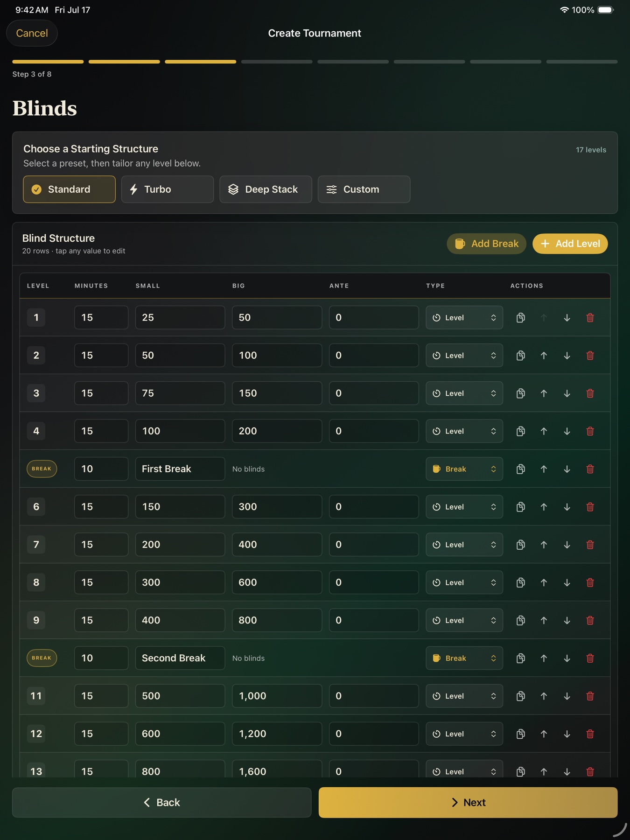Viewport: 630px width, 840px height.
Task: Delete level 6 row
Action: click(x=590, y=507)
